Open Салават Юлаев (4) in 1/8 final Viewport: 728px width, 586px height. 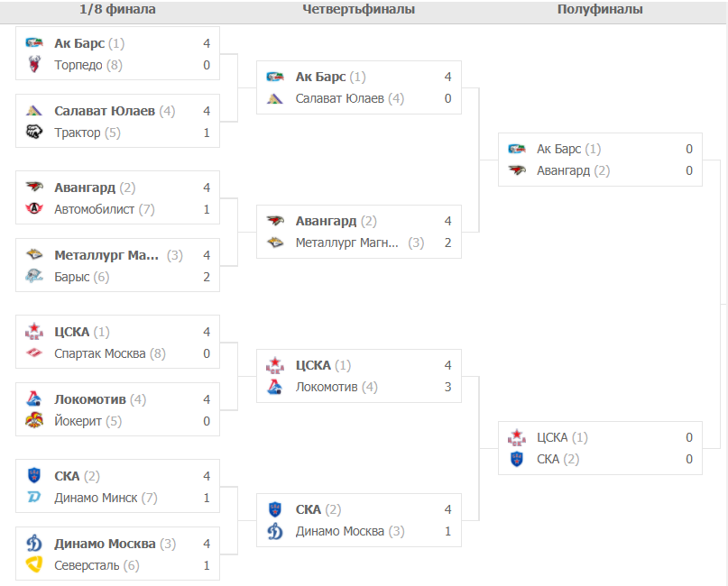(x=115, y=111)
